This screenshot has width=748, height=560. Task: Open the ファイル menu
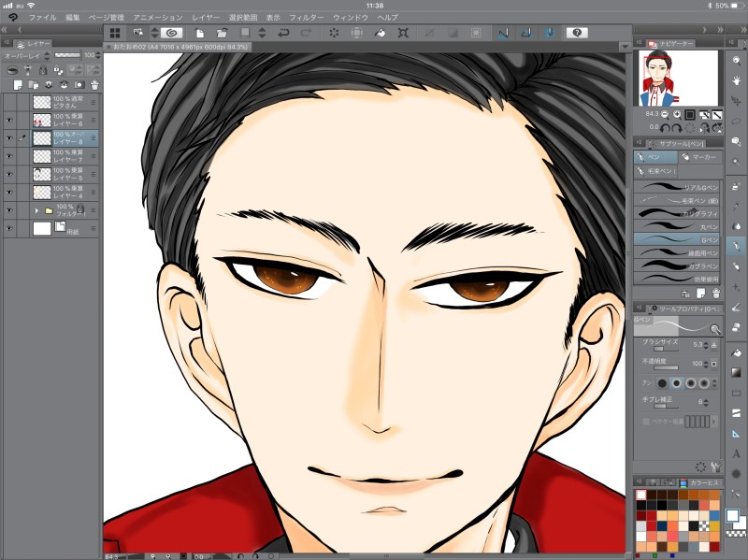tap(42, 18)
